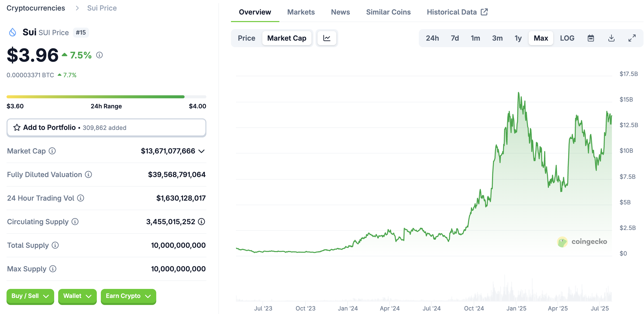Click Add to Portfolio button
This screenshot has height=314, width=644.
106,128
